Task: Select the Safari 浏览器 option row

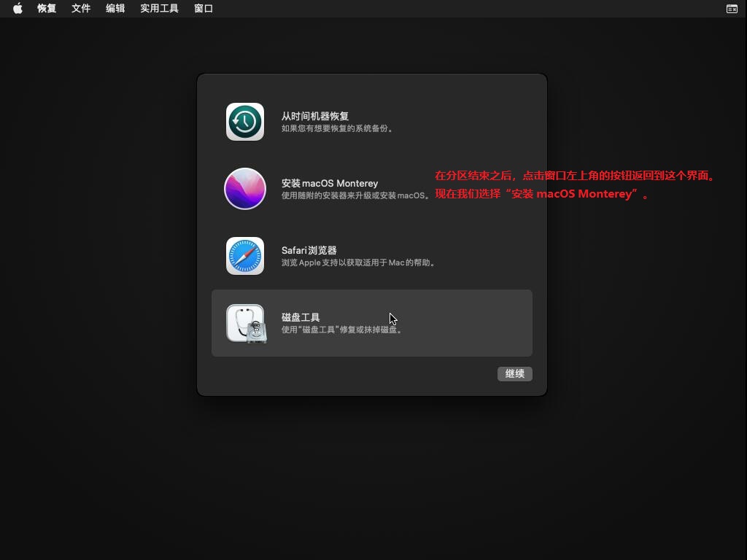Action: click(x=372, y=255)
